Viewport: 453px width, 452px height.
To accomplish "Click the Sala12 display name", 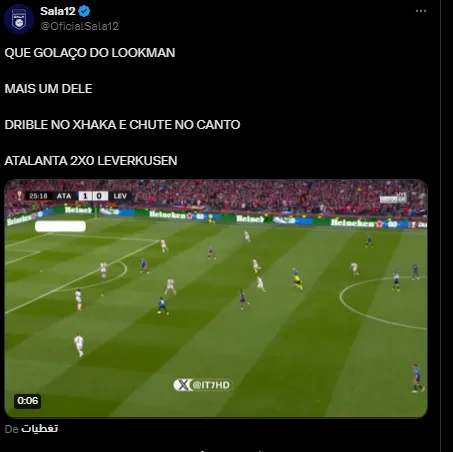I will [58, 11].
